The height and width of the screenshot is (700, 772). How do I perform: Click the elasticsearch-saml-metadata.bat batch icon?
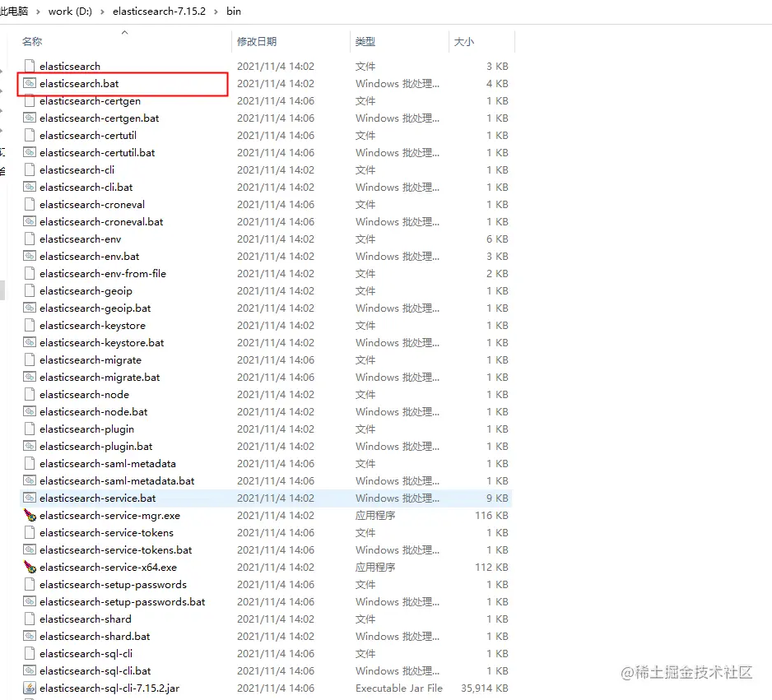(30, 480)
